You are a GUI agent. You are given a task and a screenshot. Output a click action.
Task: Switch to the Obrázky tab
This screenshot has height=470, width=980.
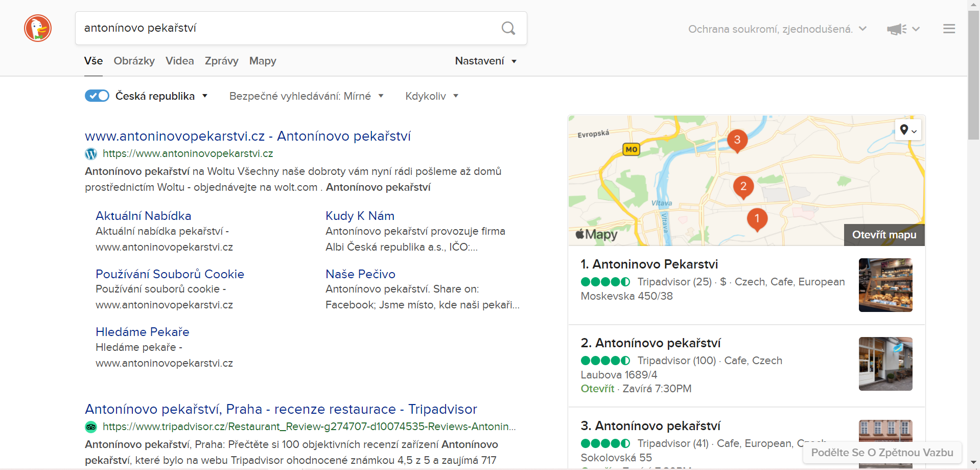(134, 61)
